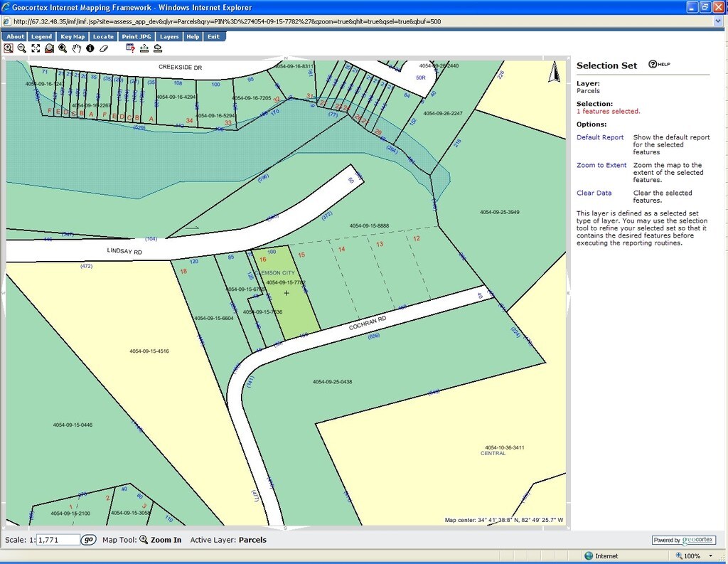The image size is (728, 564).
Task: Expand the browser address bar dropdown
Action: [717, 21]
